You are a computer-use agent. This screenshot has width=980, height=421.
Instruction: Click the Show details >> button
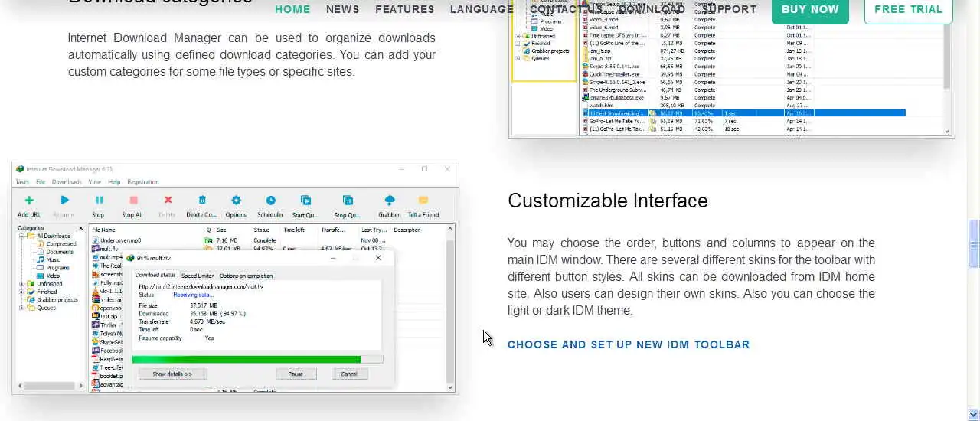tap(172, 374)
